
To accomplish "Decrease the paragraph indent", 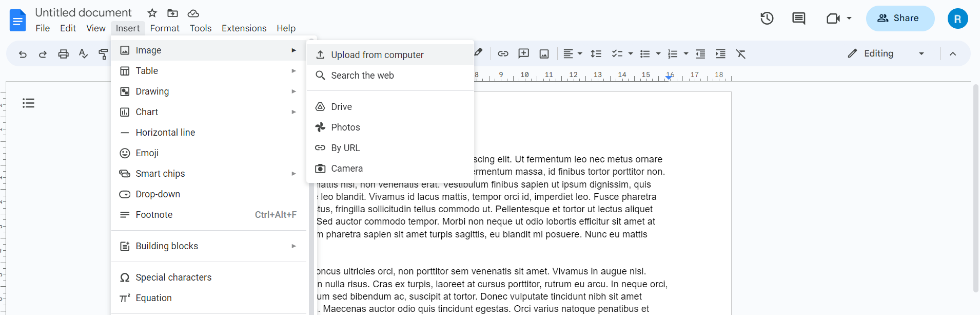I will coord(700,54).
